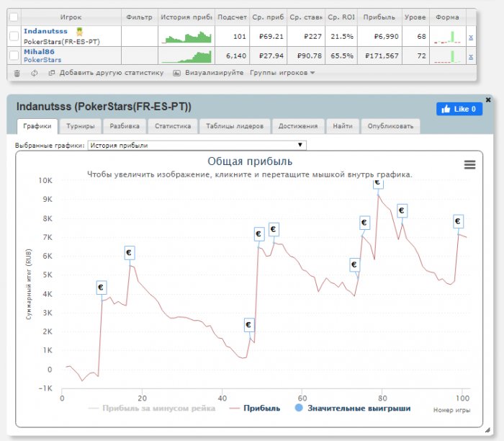Toggle the select-all checkbox in header

click(x=14, y=17)
